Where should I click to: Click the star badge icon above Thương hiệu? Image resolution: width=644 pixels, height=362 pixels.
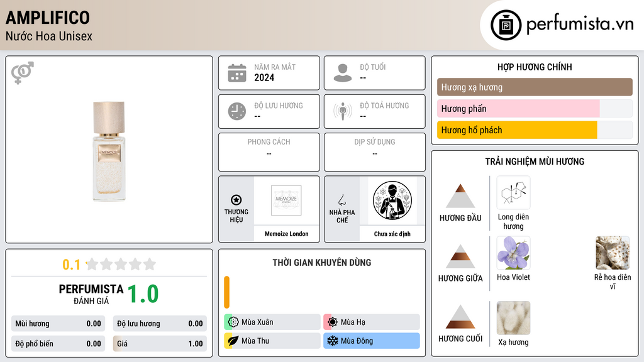point(236,200)
